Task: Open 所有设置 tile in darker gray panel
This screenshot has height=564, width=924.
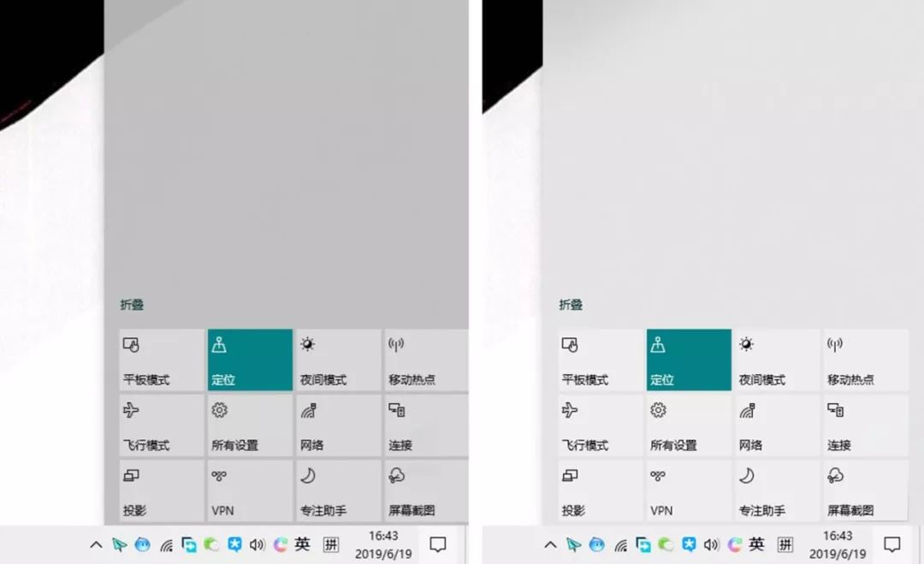Action: click(250, 425)
